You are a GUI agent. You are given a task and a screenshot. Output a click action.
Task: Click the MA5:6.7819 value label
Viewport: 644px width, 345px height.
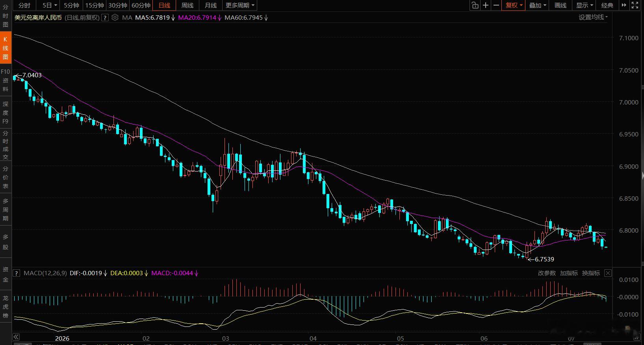tap(152, 17)
